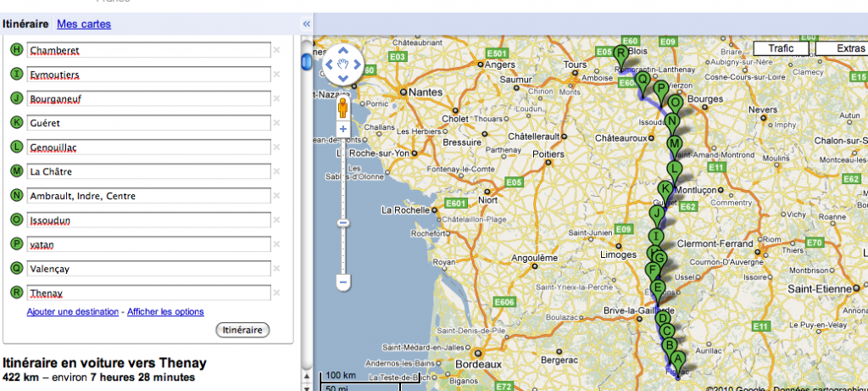Click the Eymoutiers input field
The image size is (868, 391).
tap(148, 74)
